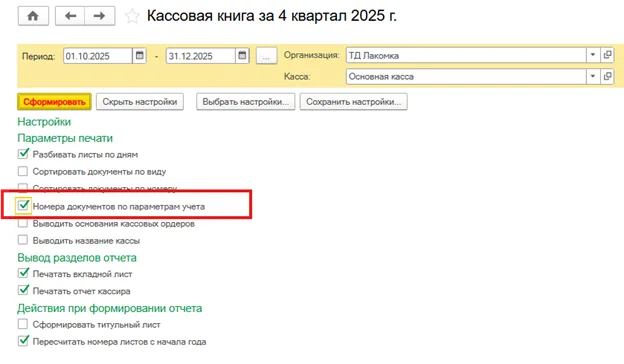Click the Настройки section heading
The width and height of the screenshot is (624, 364).
(x=44, y=122)
